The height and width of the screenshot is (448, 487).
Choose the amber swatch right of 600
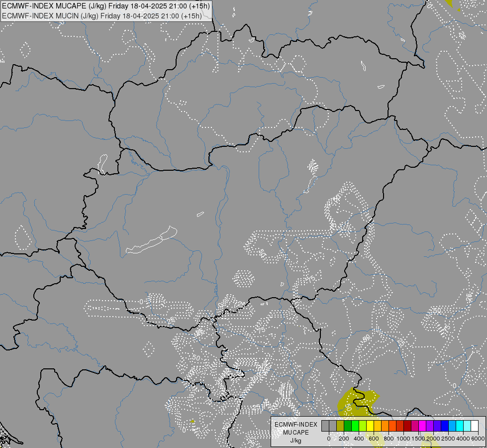pos(378,426)
